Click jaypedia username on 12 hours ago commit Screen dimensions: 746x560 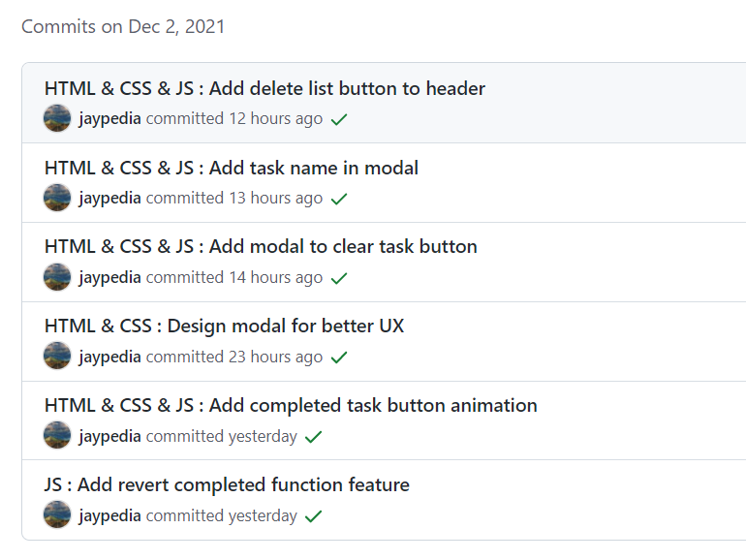tap(109, 119)
